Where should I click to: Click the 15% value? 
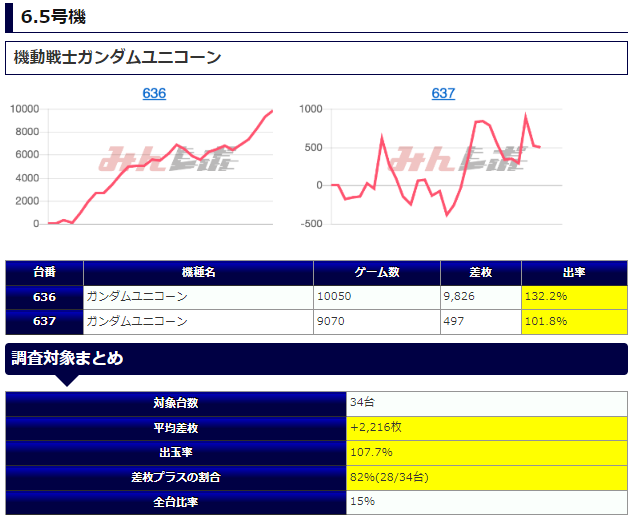[x=486, y=502]
